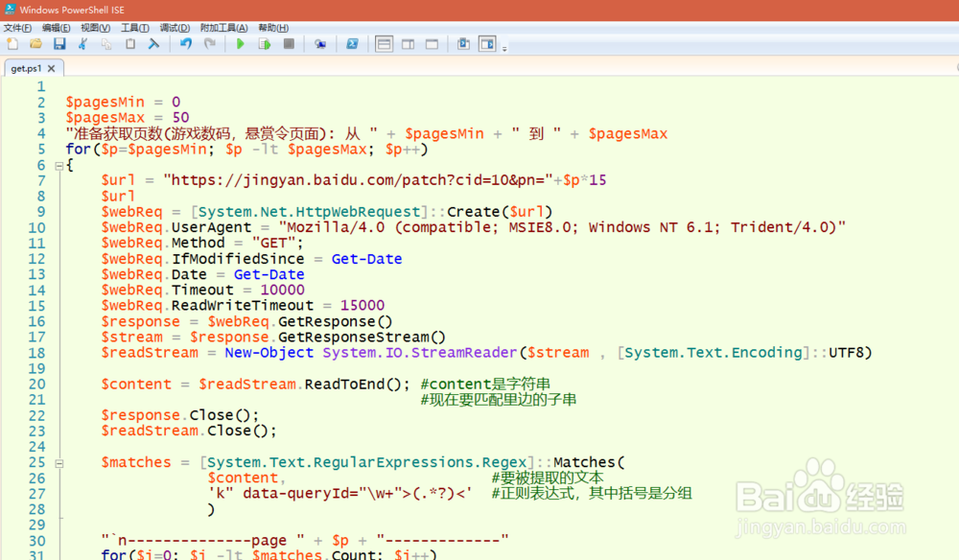
Task: Cut selection using the scissors icon
Action: click(x=83, y=44)
